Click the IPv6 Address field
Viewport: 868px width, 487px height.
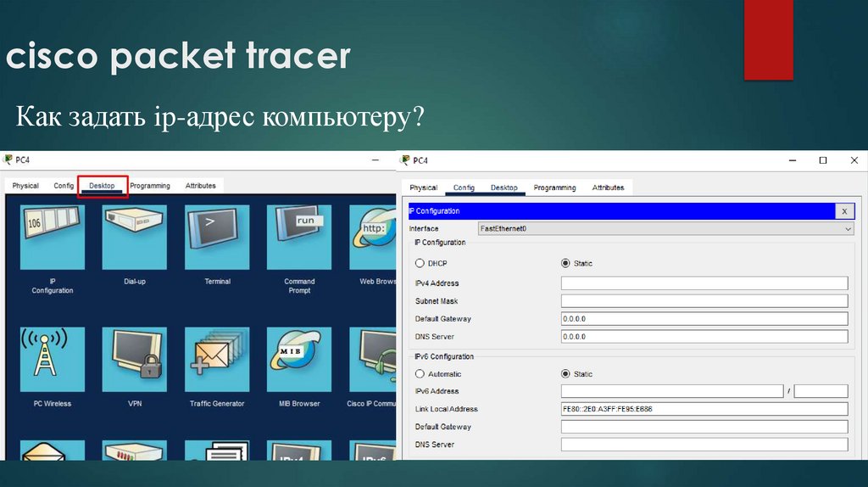click(672, 391)
